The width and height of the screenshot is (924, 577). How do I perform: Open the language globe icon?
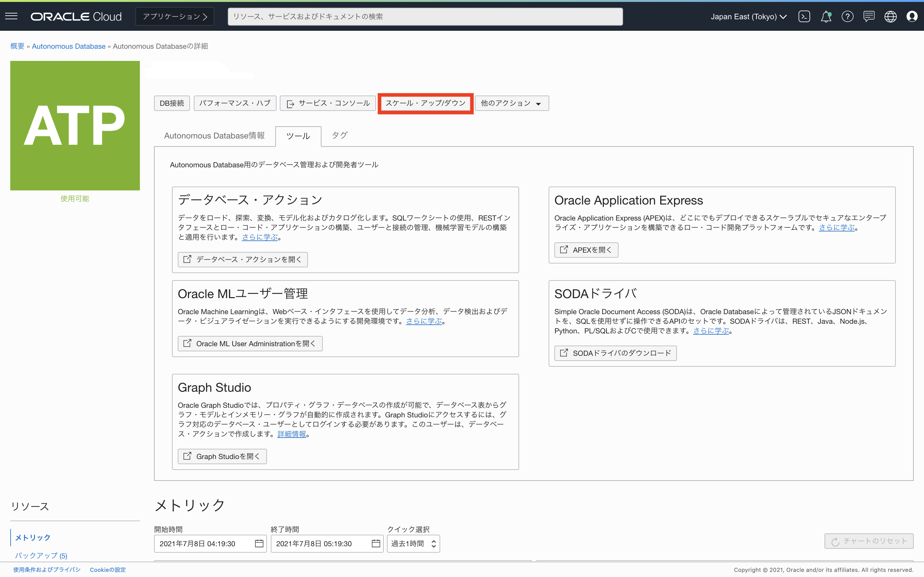point(890,16)
